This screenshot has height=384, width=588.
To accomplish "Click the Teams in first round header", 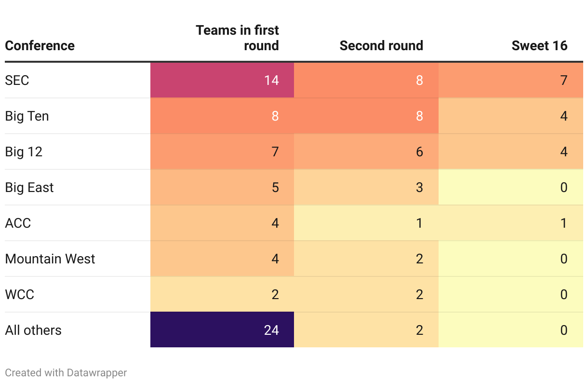I will pos(237,38).
